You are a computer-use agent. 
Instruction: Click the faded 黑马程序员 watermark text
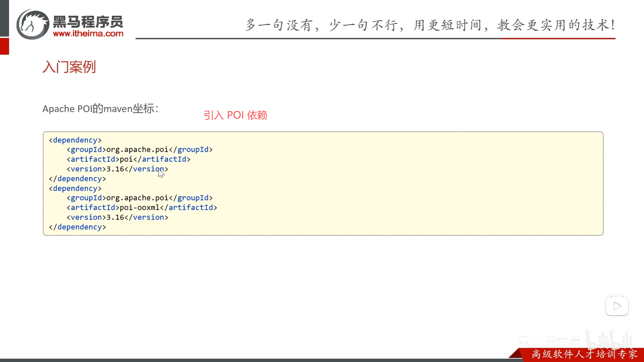pyautogui.click(x=549, y=341)
